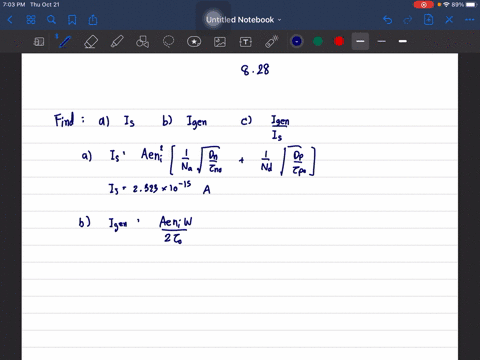Choose the dark blue pen color

point(297,41)
